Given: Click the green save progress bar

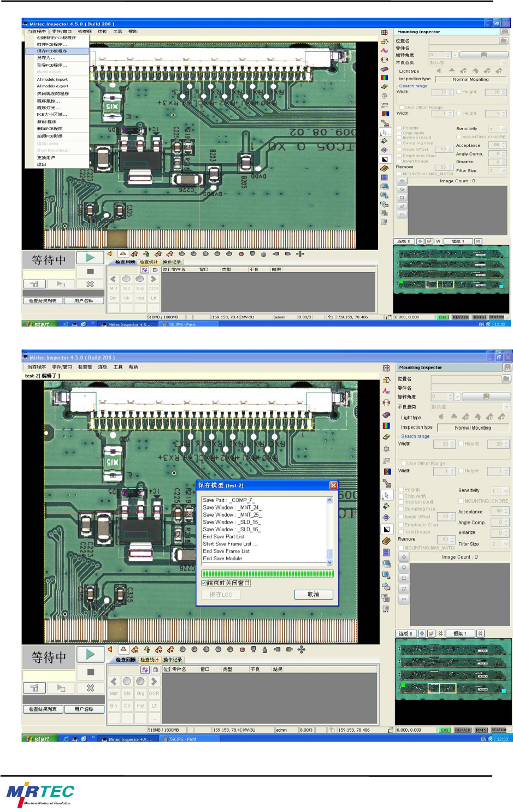Looking at the screenshot, I should click(267, 573).
